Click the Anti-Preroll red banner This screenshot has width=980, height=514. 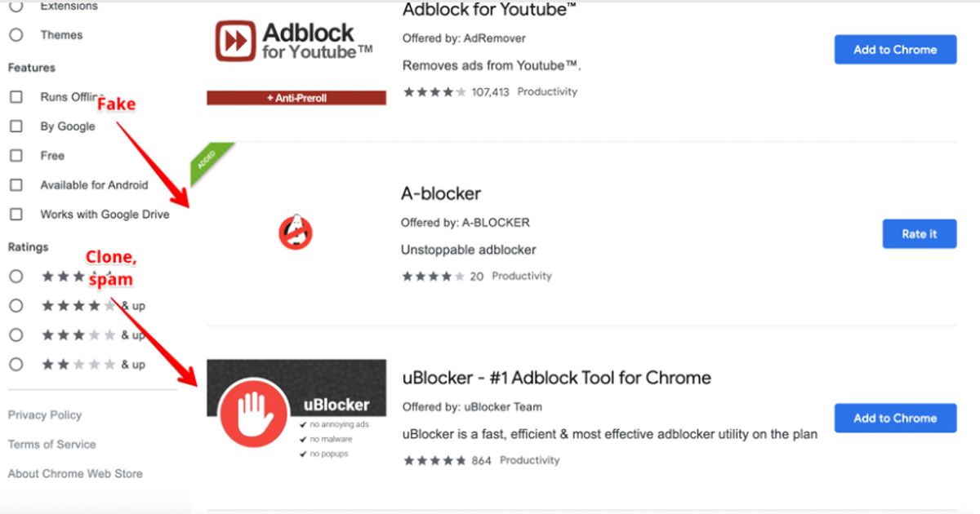pyautogui.click(x=296, y=98)
